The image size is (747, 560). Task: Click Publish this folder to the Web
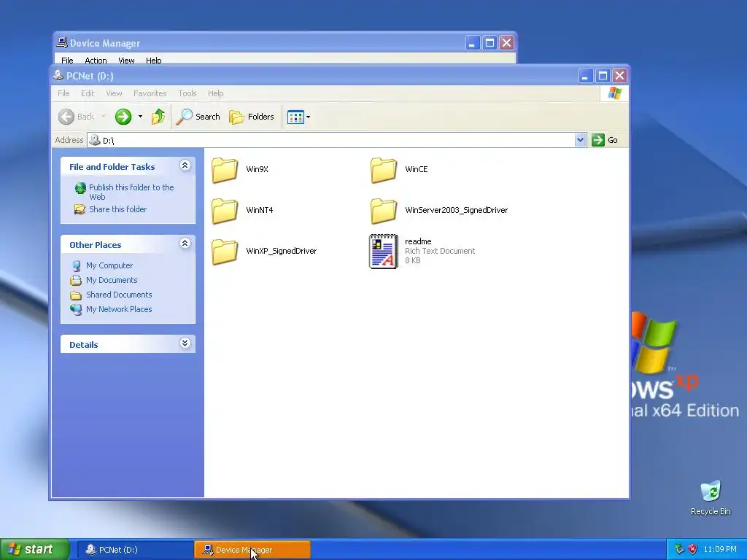(x=131, y=192)
